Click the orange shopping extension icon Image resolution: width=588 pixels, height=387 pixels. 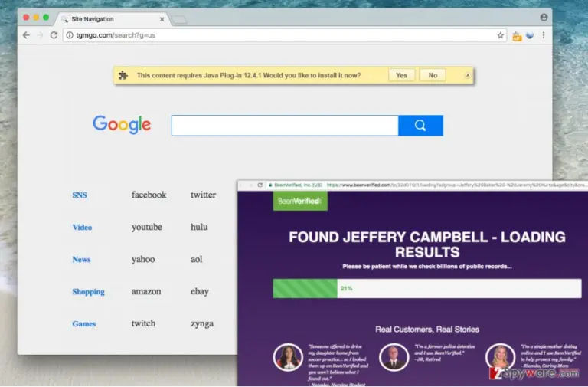[517, 36]
